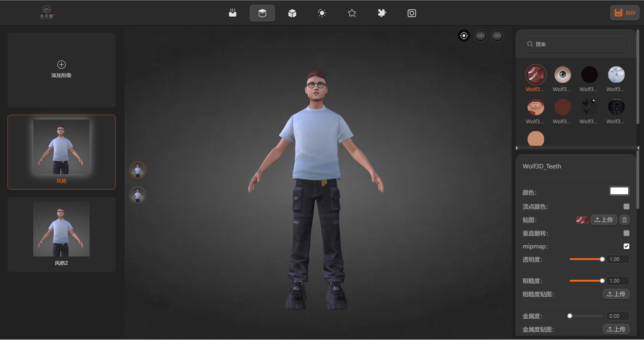Click the 水在瓶 logo
The width and height of the screenshot is (644, 340).
point(47,13)
